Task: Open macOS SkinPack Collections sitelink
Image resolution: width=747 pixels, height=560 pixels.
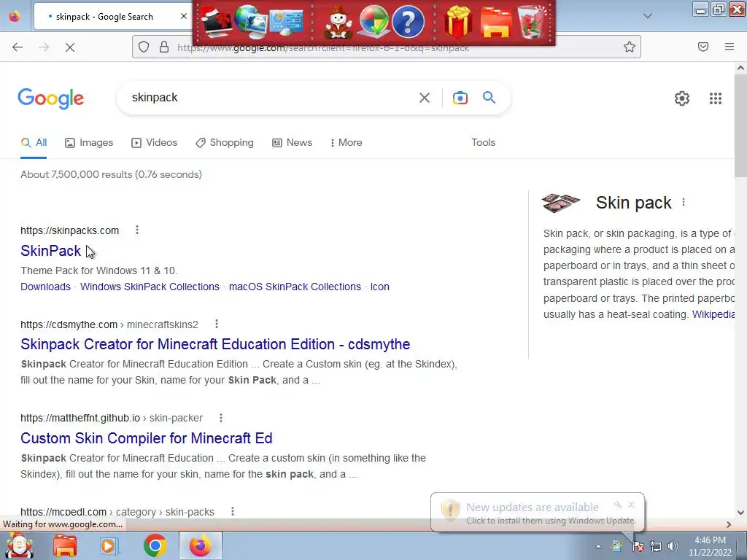Action: [x=295, y=287]
